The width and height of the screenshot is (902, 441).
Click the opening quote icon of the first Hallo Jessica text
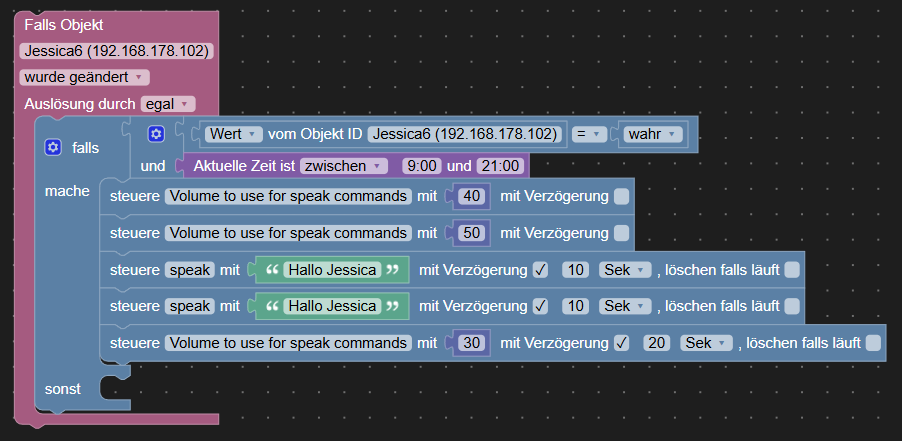pyautogui.click(x=268, y=269)
